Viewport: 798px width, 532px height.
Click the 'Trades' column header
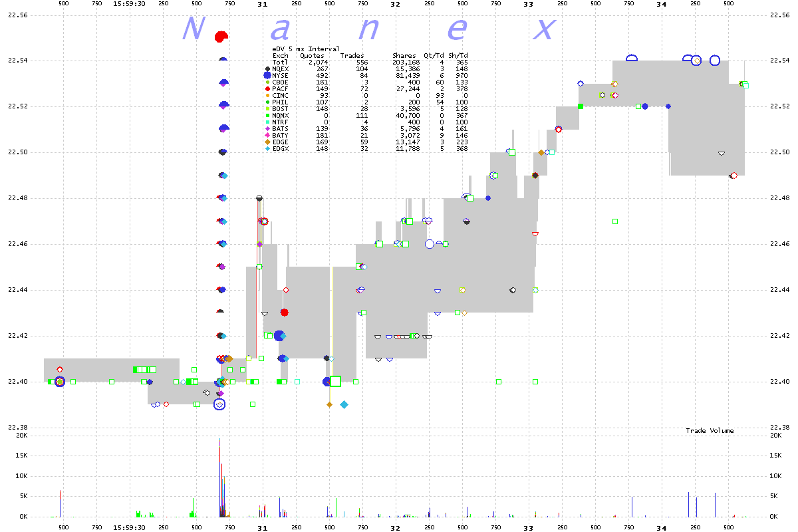tap(352, 56)
